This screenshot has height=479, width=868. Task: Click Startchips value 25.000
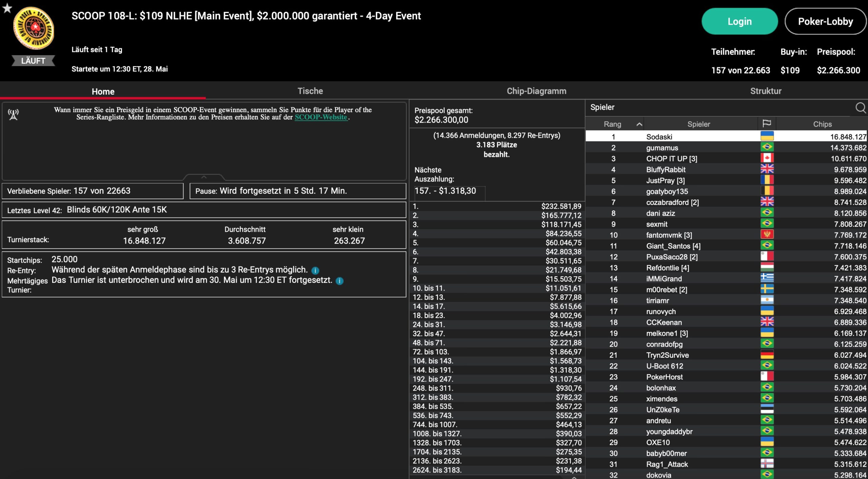click(x=64, y=259)
